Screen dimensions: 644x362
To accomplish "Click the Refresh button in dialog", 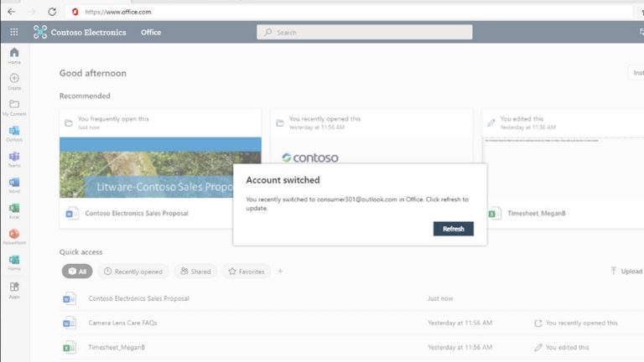I will (x=454, y=229).
